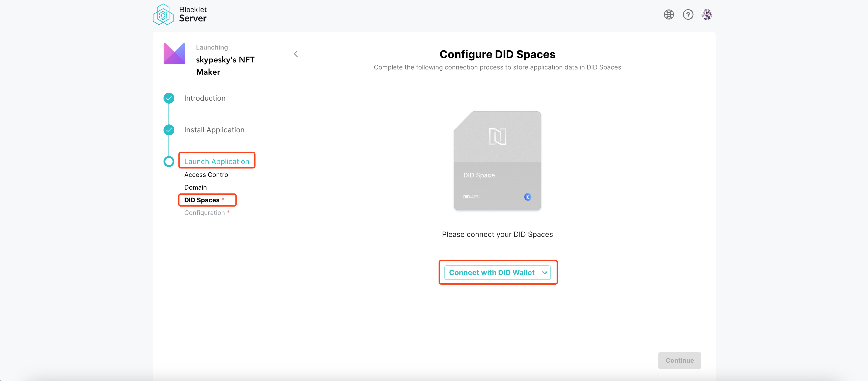Open the user avatar profile menu
This screenshot has height=381, width=868.
(x=707, y=14)
